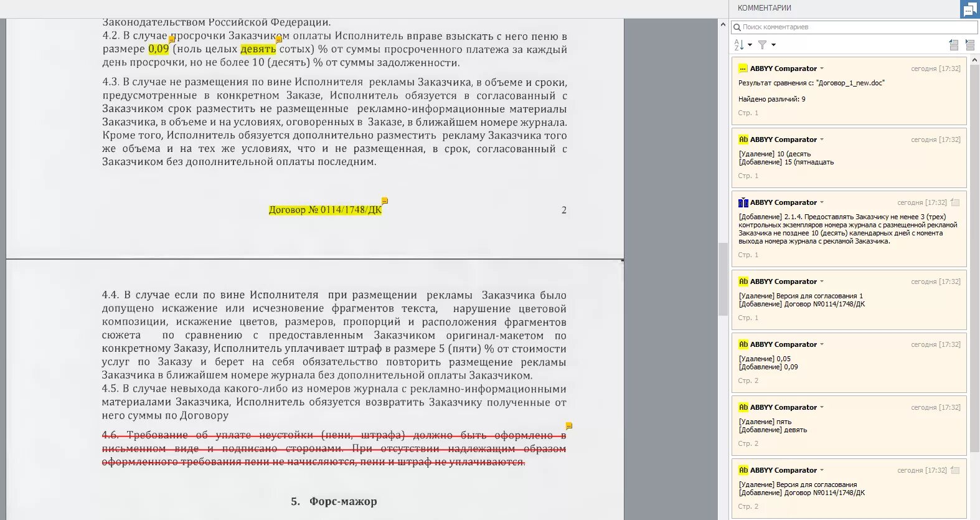Click the text 'Найдено различий: 9'

[x=772, y=99]
